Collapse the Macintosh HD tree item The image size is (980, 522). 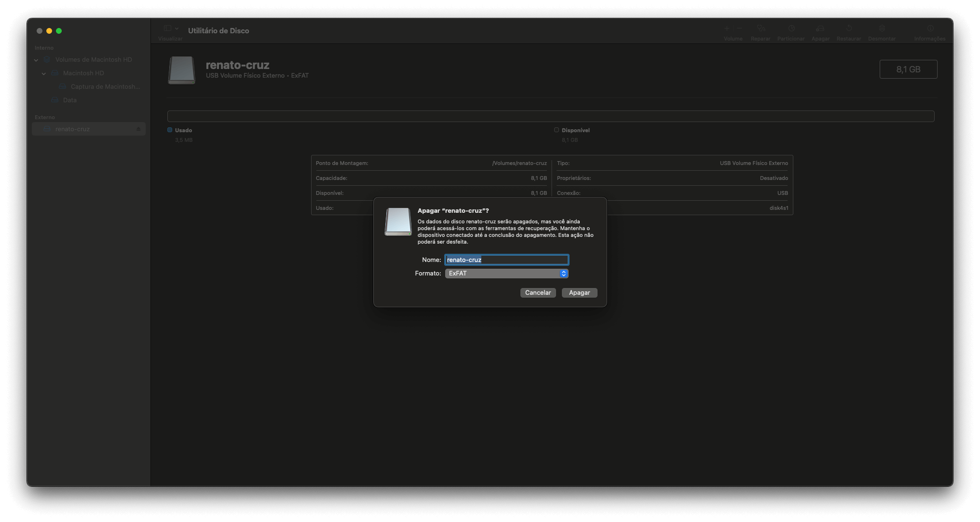coord(44,73)
